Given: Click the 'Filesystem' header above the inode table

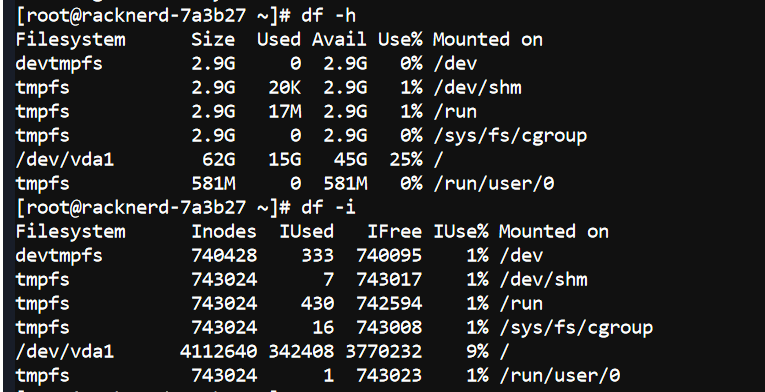Looking at the screenshot, I should [x=70, y=231].
